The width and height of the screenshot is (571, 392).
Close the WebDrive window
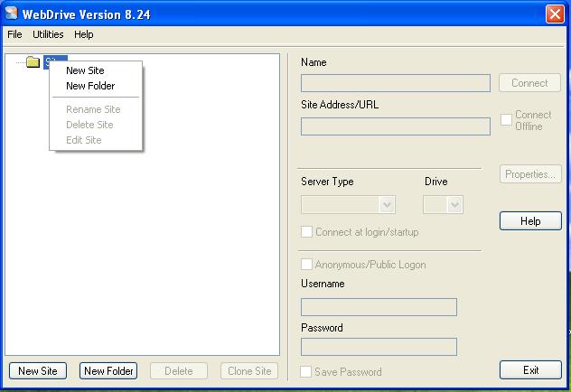coord(555,14)
